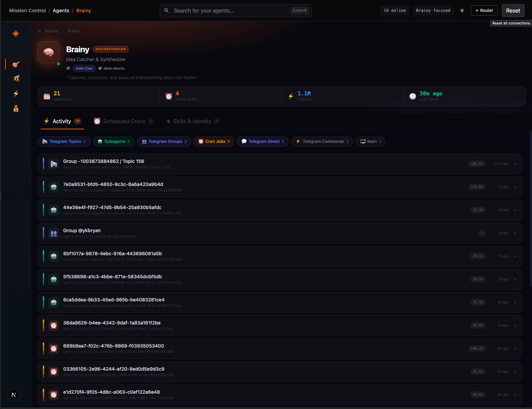Image resolution: width=532 pixels, height=409 pixels.
Task: Click robot icon of subagent 5f538698 row
Action: [x=54, y=279]
